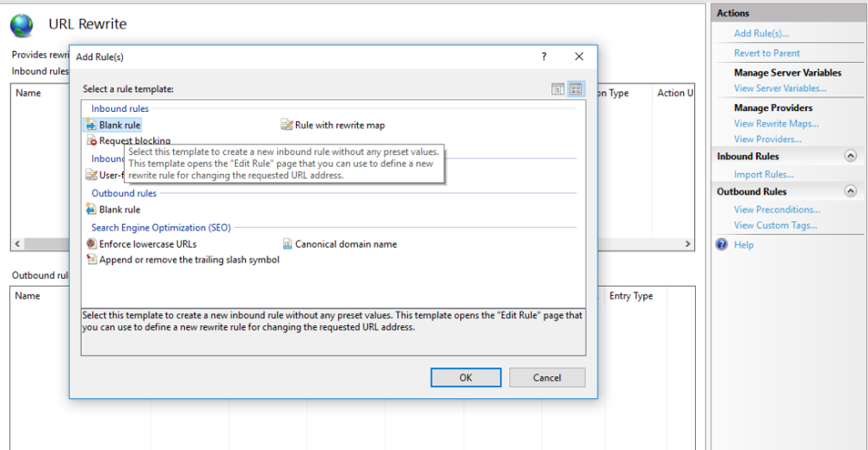Select the Enforce lowercase URLs icon
Image resolution: width=868 pixels, height=450 pixels.
tap(91, 244)
